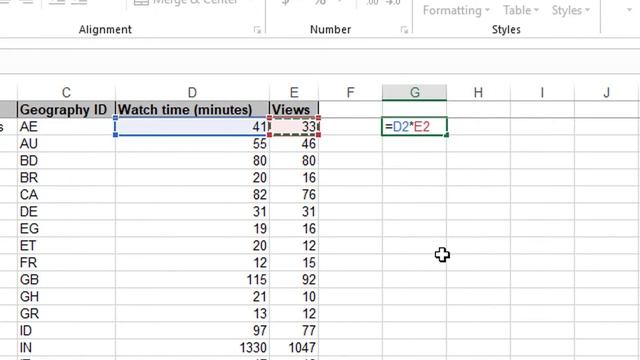Select watch time value 41 for AE
This screenshot has width=640, height=360.
192,127
